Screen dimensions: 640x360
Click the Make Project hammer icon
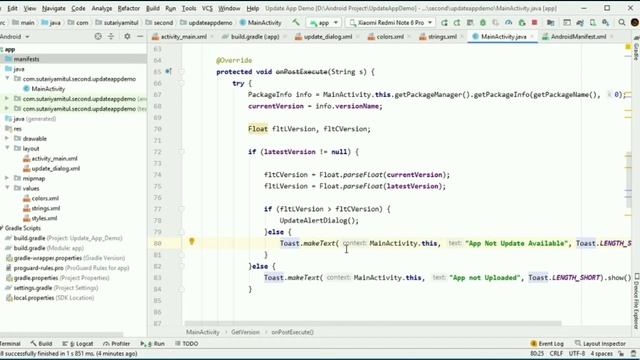click(296, 22)
